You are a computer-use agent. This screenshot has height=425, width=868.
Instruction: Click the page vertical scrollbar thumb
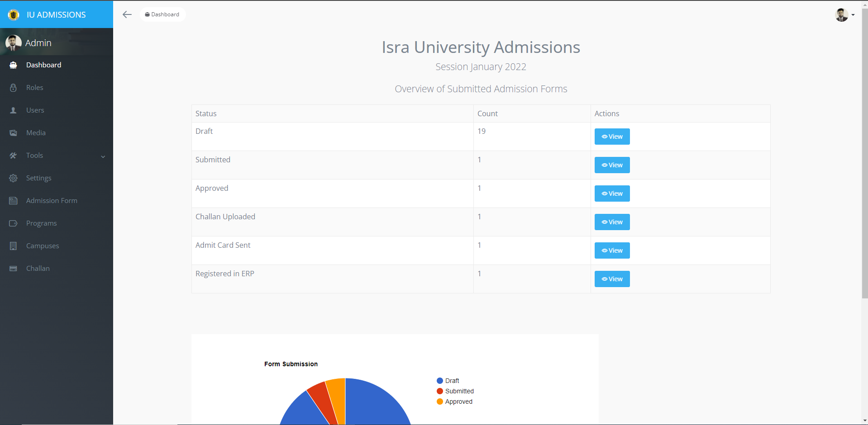[864, 154]
